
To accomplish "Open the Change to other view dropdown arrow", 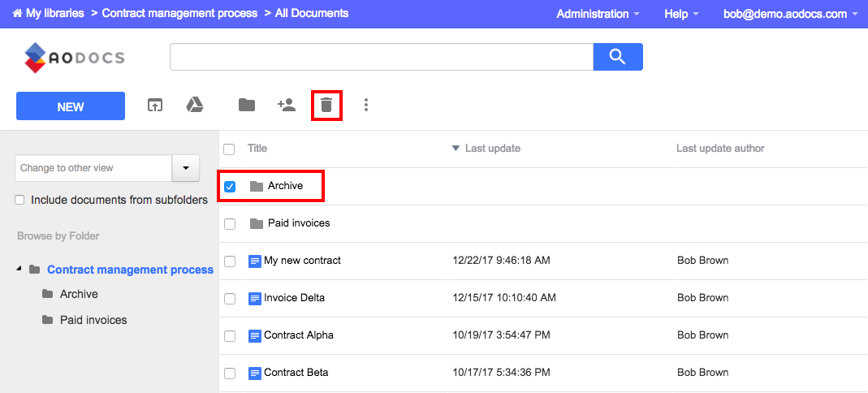I will 185,168.
